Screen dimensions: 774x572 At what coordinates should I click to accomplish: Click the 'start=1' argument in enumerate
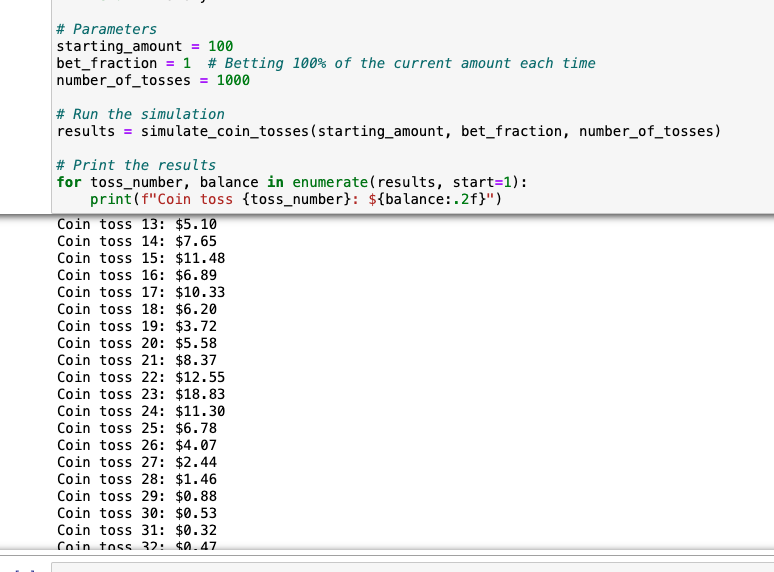[x=482, y=182]
